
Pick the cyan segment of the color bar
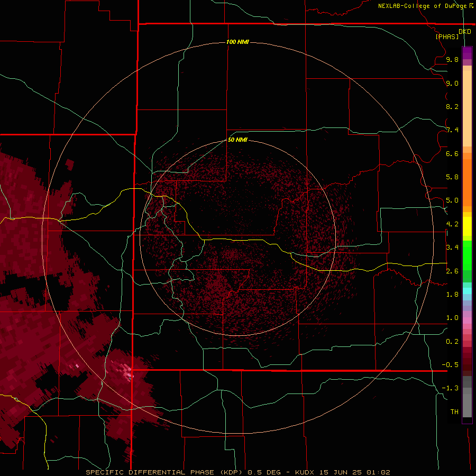pyautogui.click(x=467, y=291)
